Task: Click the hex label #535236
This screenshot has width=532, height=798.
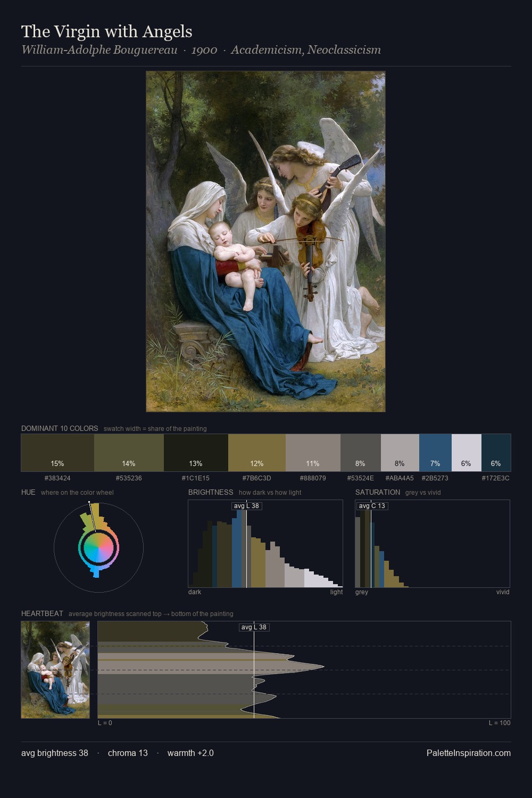Action: 129,478
